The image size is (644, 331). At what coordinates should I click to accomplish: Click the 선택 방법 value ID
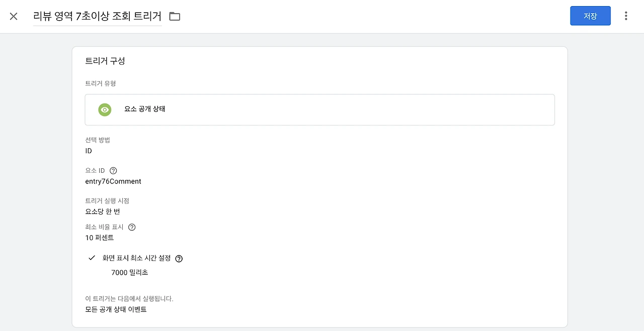[89, 151]
